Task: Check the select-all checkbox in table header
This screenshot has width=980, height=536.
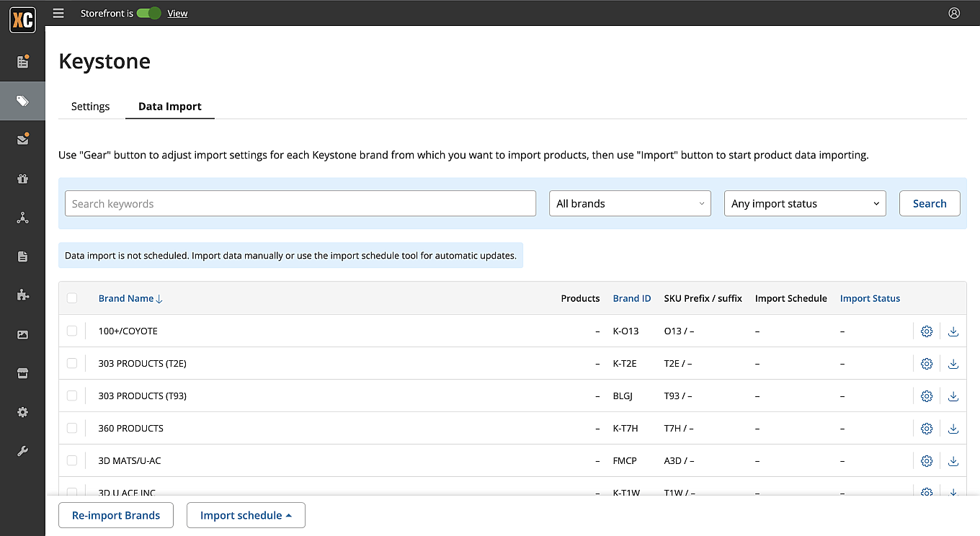Action: [72, 298]
